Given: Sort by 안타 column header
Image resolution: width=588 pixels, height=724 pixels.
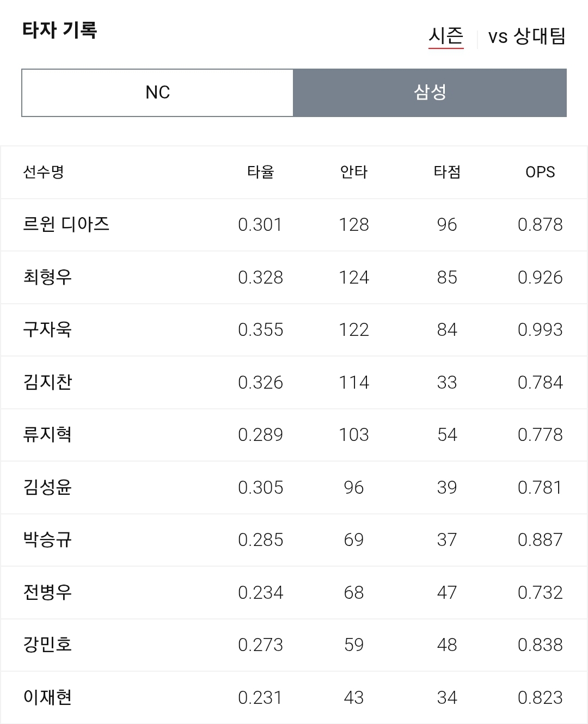Looking at the screenshot, I should [354, 172].
